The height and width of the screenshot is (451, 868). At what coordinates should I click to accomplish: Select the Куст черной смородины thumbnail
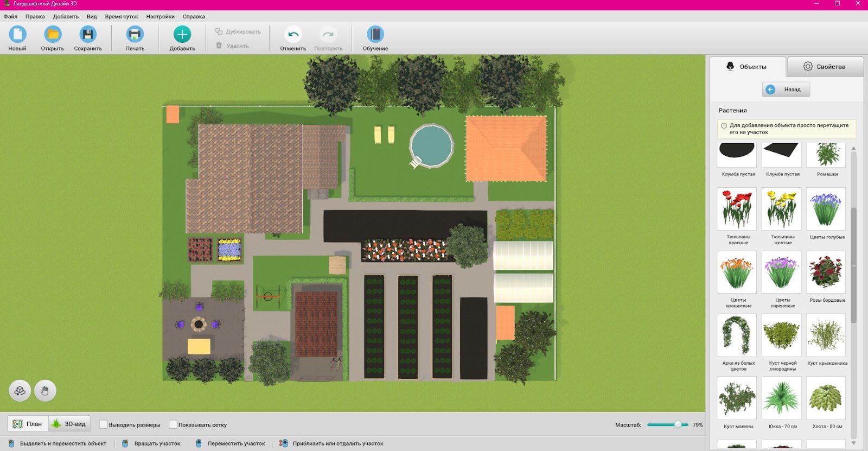click(781, 335)
